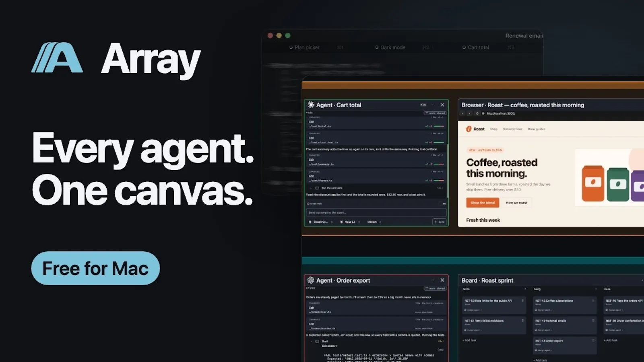
Task: Click the Send button in Cart total agent
Action: tap(440, 222)
